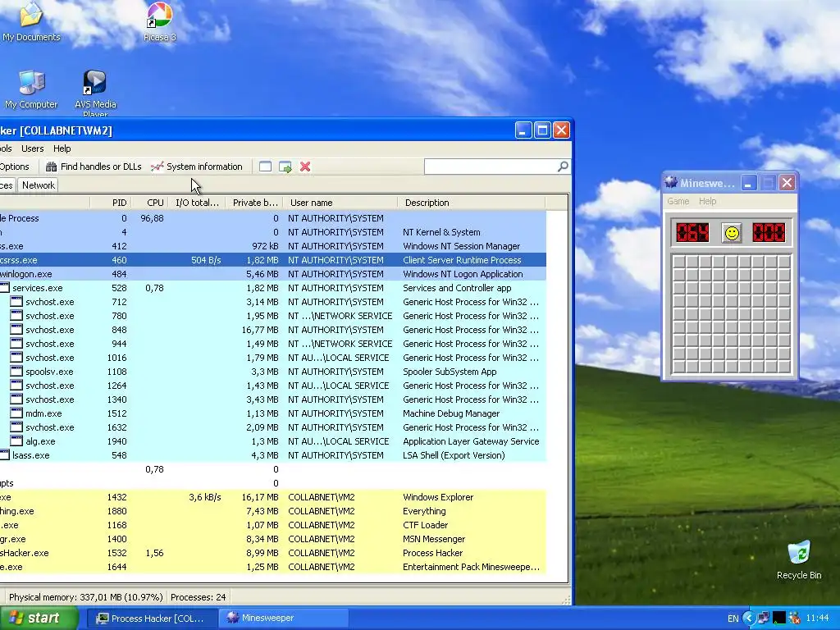Select the Windows Explorer process row

[272, 496]
